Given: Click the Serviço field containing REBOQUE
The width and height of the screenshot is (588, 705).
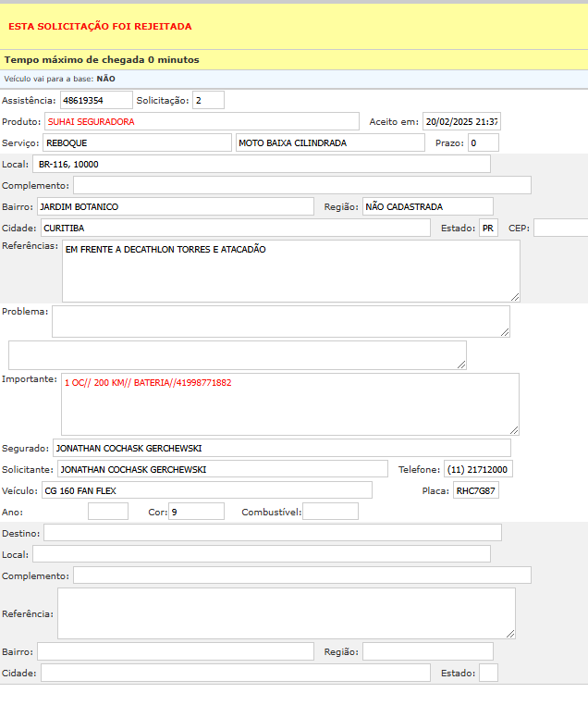Looking at the screenshot, I should tap(136, 142).
